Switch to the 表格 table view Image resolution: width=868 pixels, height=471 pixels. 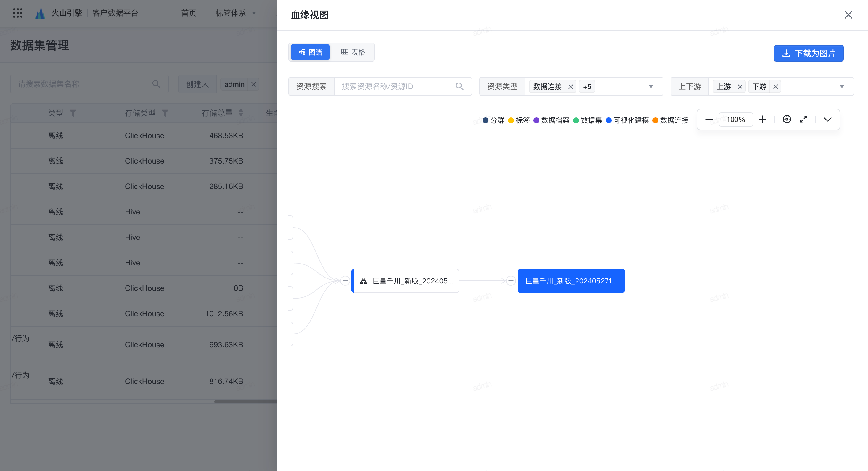point(353,52)
